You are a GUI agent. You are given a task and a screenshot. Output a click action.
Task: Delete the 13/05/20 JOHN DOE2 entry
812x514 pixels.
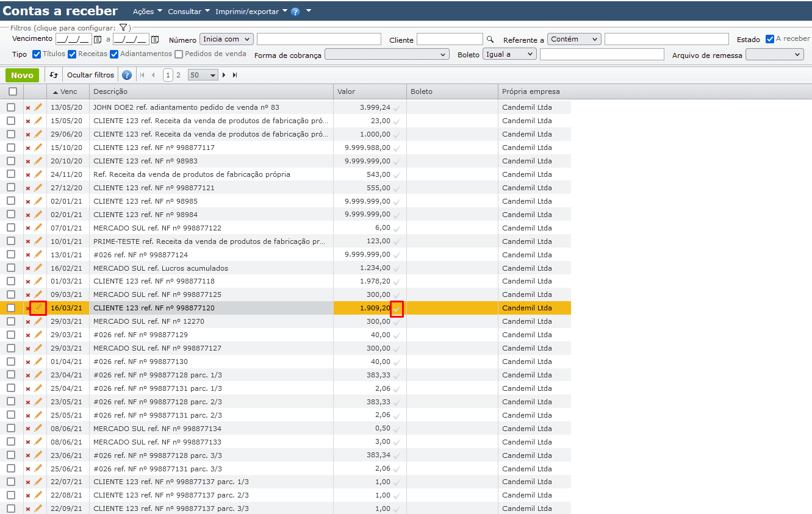(x=27, y=108)
